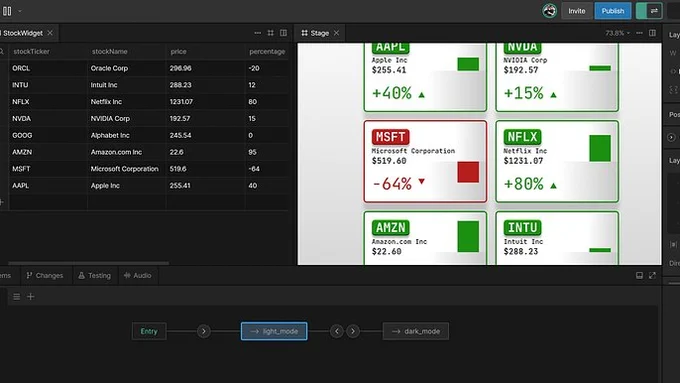Click the Invite button
This screenshot has width=680, height=383.
(x=577, y=11)
